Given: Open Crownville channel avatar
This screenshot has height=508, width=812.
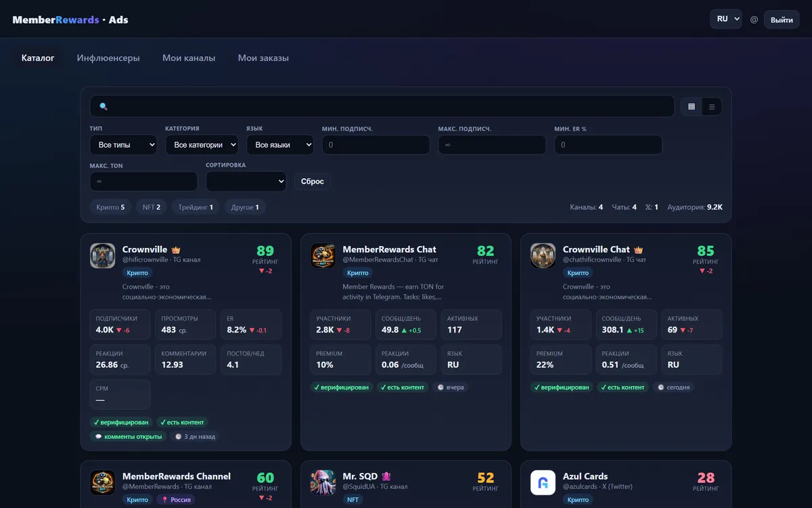Looking at the screenshot, I should pyautogui.click(x=103, y=256).
